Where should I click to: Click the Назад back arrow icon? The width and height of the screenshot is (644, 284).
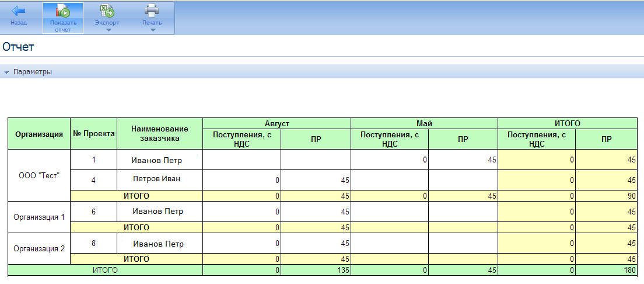pyautogui.click(x=19, y=11)
